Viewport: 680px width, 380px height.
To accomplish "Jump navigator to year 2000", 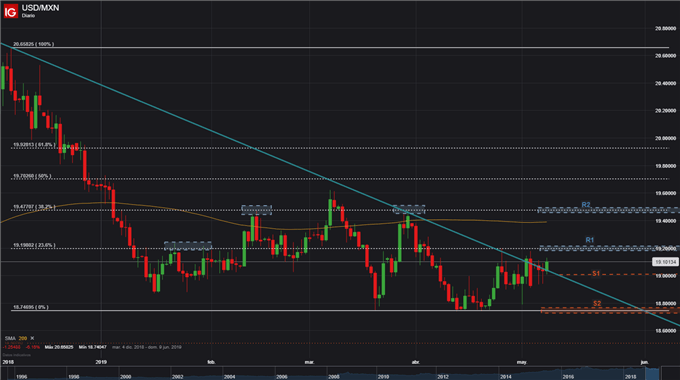I will [125, 377].
